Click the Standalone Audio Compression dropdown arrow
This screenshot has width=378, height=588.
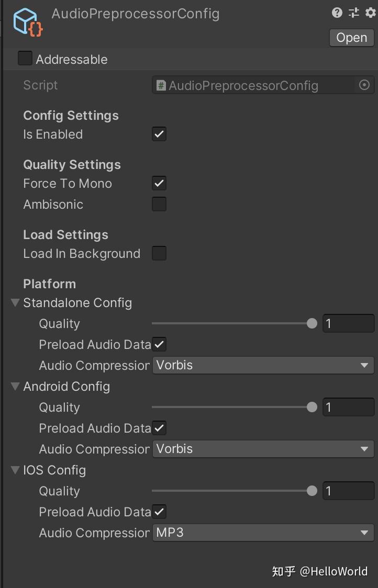(x=365, y=365)
